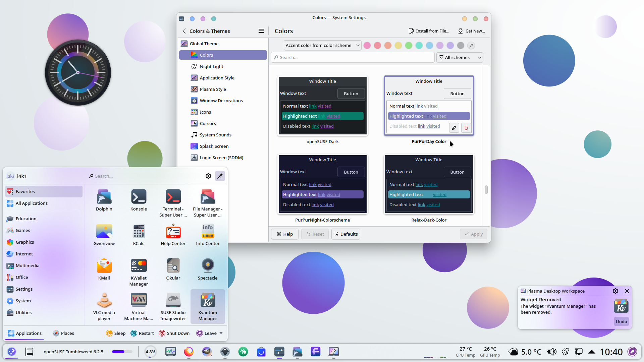
Task: Open KCalc calculator
Action: pyautogui.click(x=139, y=235)
